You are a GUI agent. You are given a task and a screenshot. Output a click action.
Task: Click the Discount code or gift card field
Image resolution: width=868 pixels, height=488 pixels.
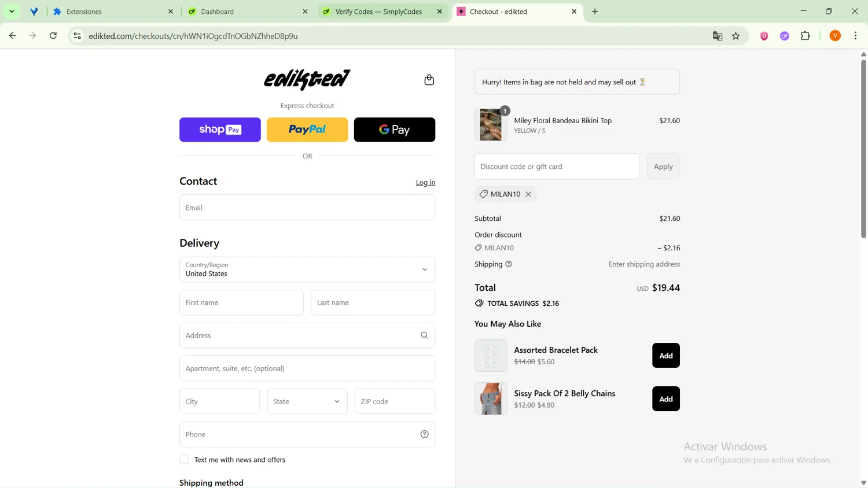tap(557, 167)
